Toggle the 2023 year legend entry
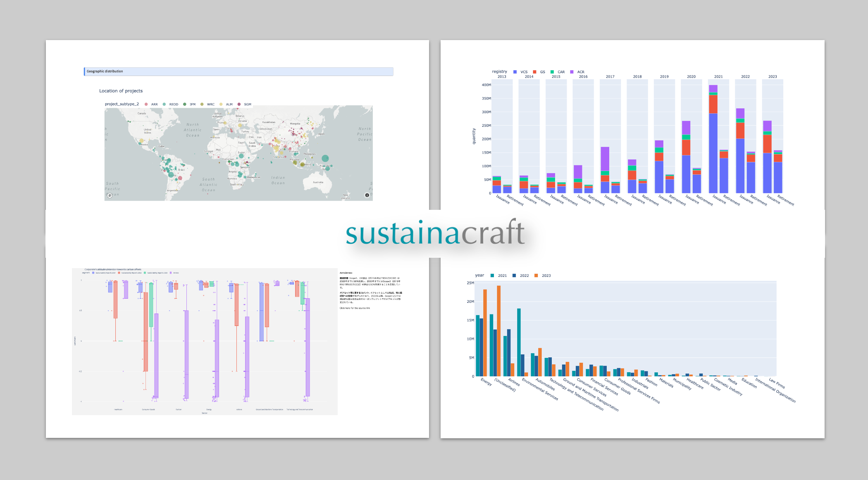Viewport: 868px width, 480px height. [x=536, y=276]
